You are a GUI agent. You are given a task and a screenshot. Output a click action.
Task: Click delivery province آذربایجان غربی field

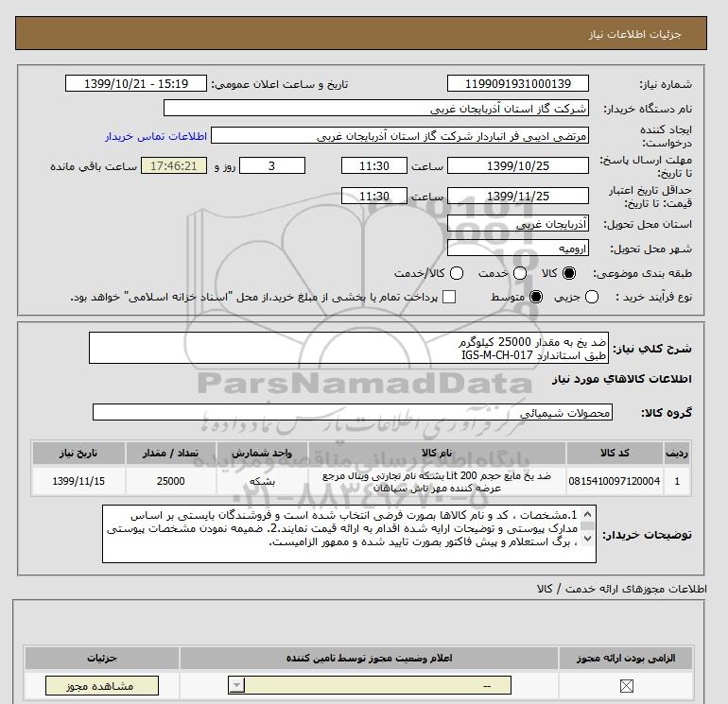518,224
